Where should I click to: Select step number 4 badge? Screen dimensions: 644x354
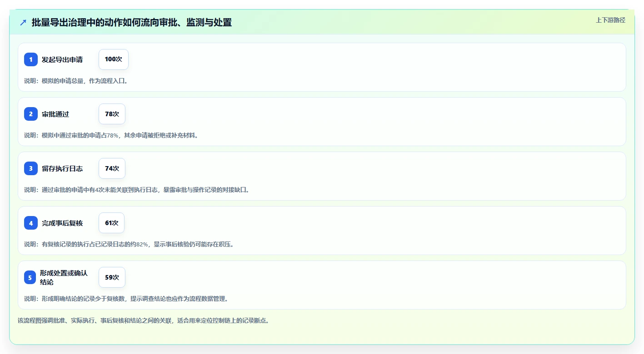click(31, 223)
